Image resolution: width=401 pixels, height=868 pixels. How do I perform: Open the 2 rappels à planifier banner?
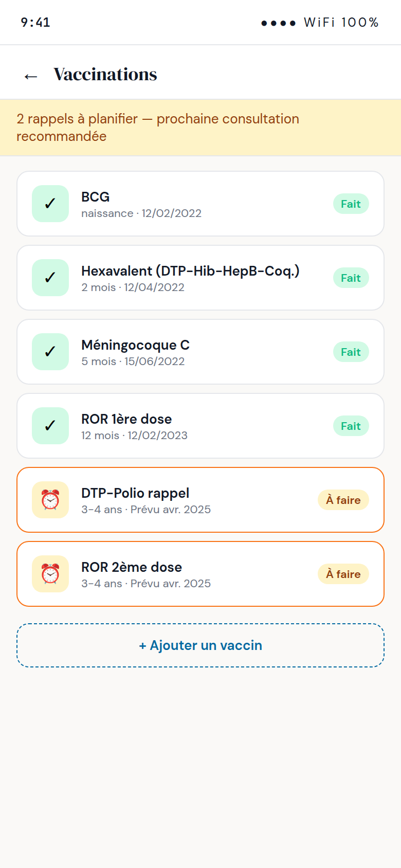200,128
